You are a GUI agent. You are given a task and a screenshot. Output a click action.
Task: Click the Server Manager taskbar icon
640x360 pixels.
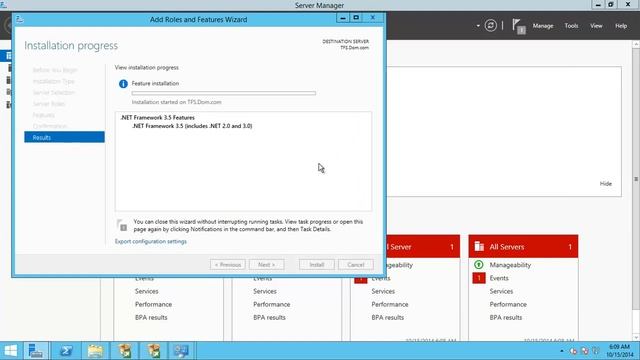(36, 351)
